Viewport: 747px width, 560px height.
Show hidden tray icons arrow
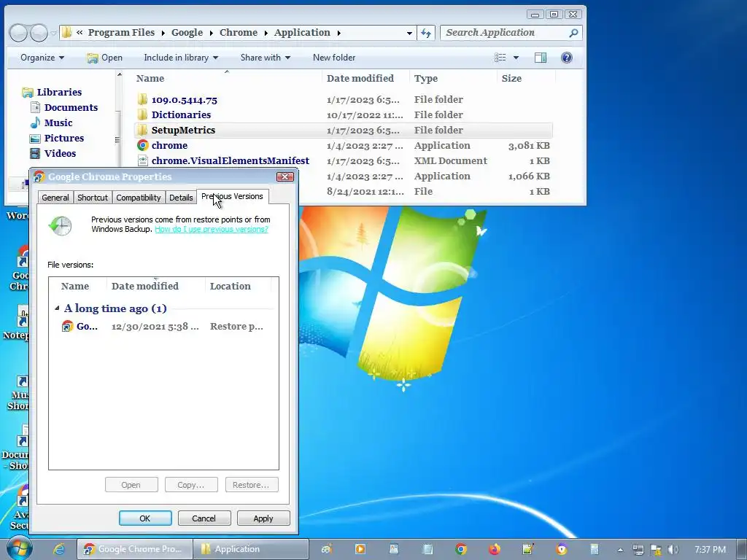pyautogui.click(x=620, y=550)
